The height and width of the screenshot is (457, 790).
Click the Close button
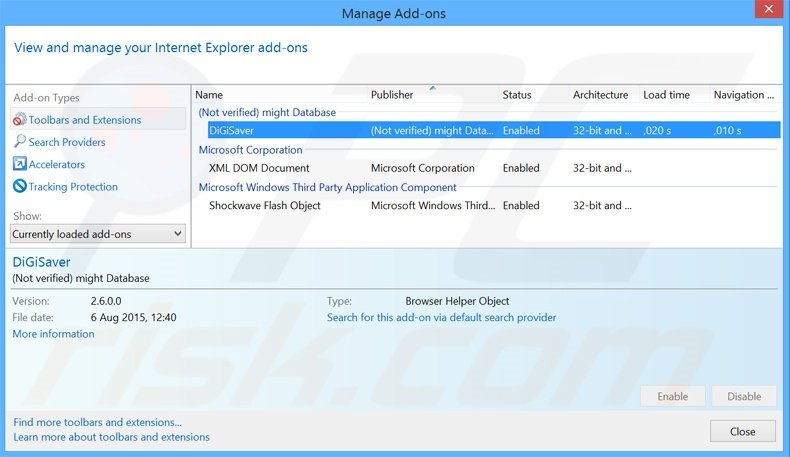pos(743,431)
